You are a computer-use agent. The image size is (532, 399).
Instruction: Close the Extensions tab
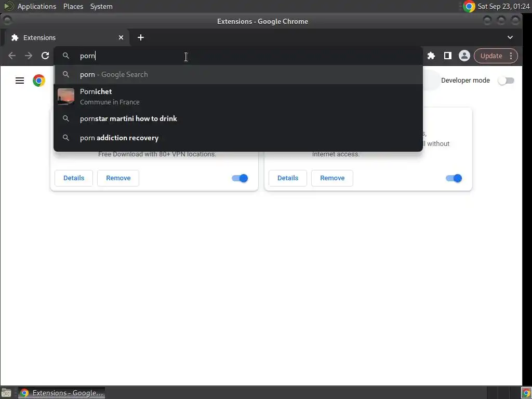click(121, 37)
